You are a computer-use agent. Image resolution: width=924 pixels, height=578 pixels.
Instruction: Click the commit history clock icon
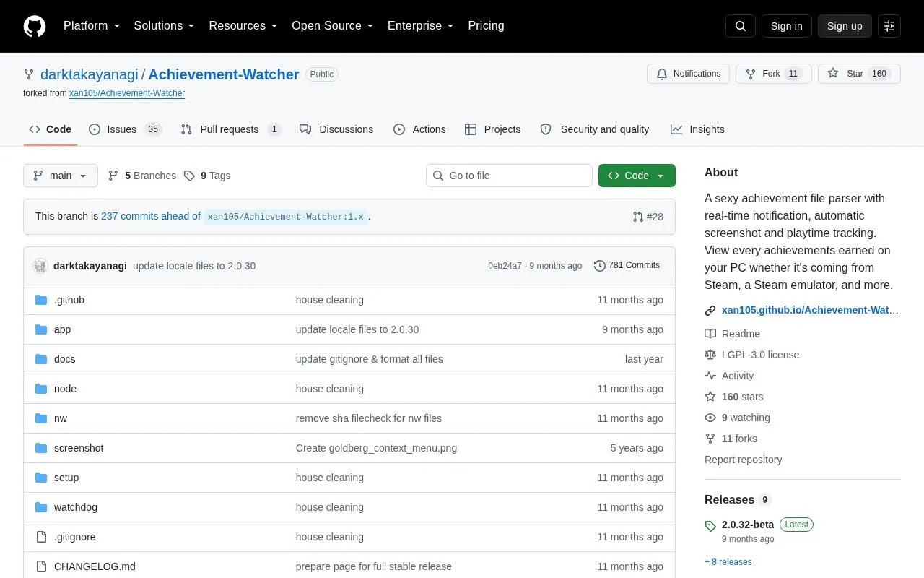(599, 266)
